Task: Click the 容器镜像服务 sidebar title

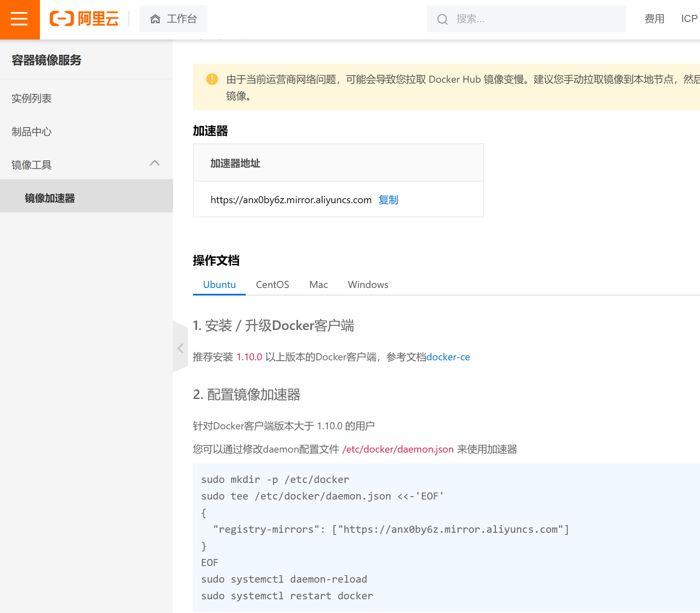Action: [47, 60]
